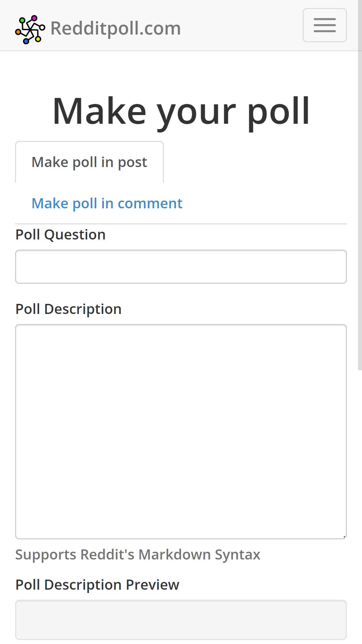Focus the Poll Question input field
This screenshot has height=644, width=362.
pos(181,267)
